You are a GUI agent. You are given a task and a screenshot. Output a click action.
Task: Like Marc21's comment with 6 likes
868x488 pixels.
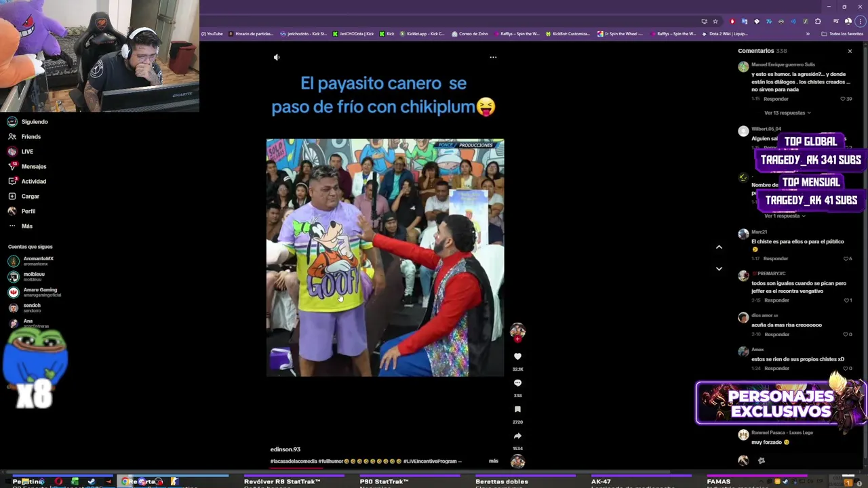(x=846, y=259)
